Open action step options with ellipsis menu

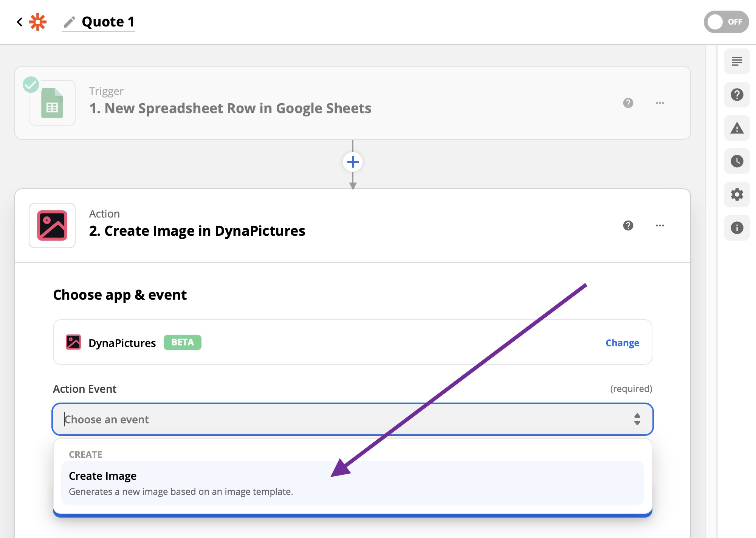point(660,225)
